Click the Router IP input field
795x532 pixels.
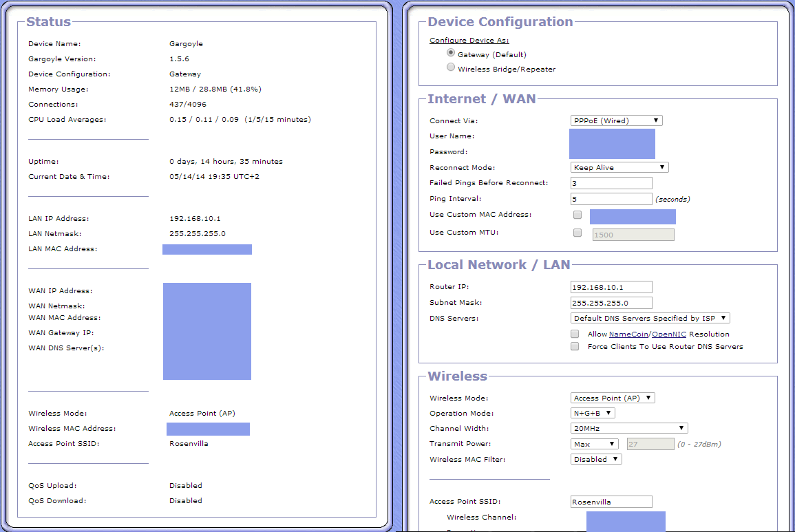point(611,287)
